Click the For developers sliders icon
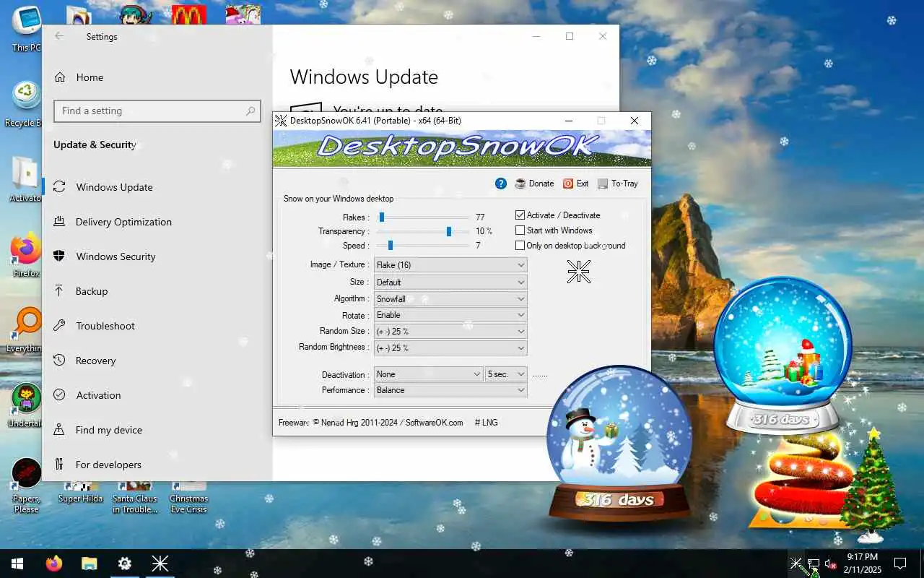This screenshot has height=578, width=924. point(60,465)
